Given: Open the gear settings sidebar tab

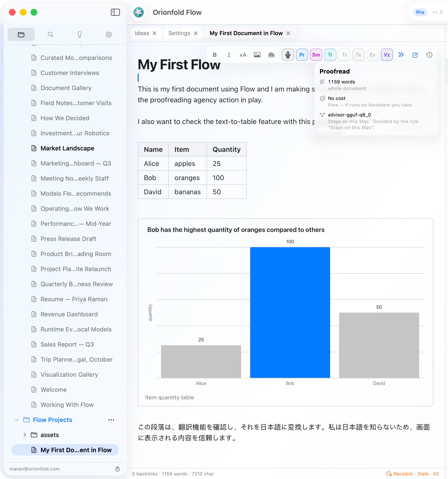Looking at the screenshot, I should click(x=109, y=34).
